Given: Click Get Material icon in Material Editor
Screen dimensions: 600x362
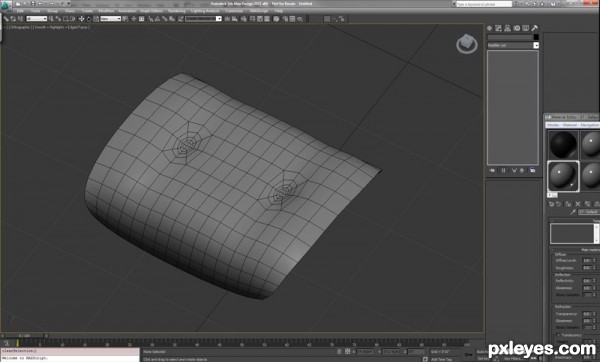Looking at the screenshot, I should tap(551, 204).
